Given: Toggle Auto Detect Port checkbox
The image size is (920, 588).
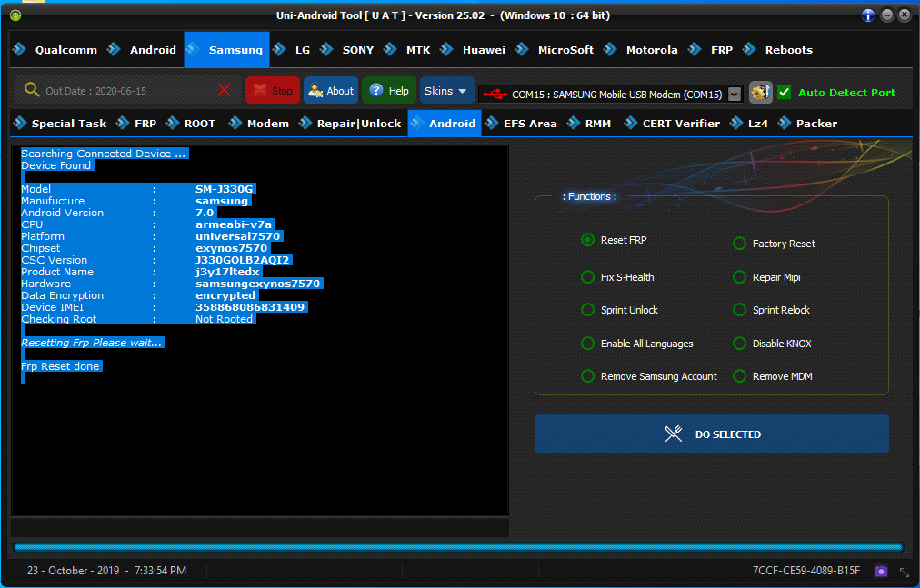Looking at the screenshot, I should point(784,92).
